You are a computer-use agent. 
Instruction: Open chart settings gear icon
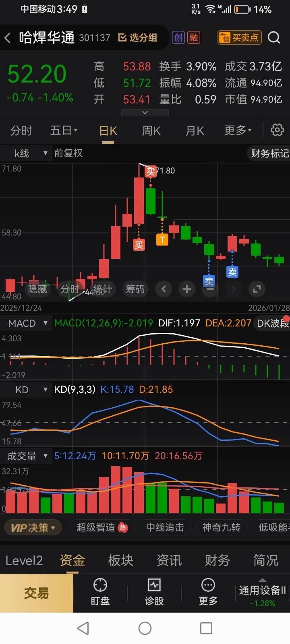277,130
